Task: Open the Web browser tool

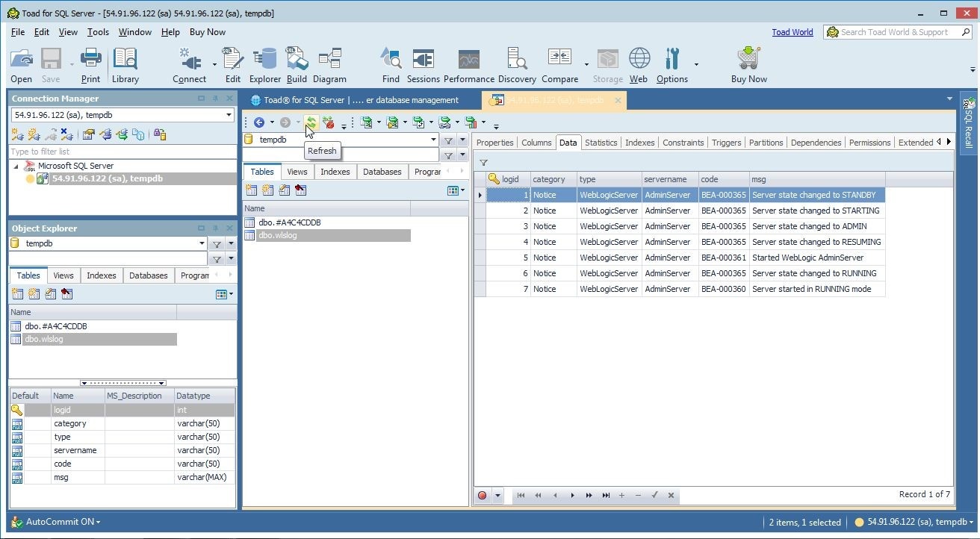Action: pyautogui.click(x=639, y=66)
